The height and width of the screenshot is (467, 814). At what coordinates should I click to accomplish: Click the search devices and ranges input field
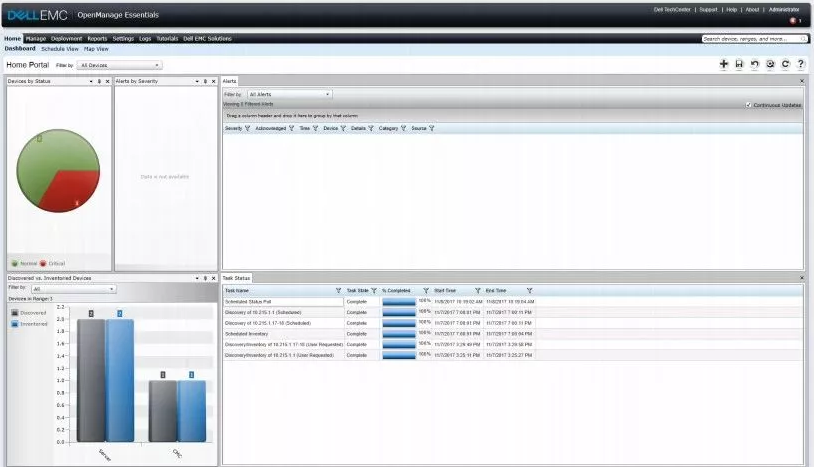[x=750, y=39]
